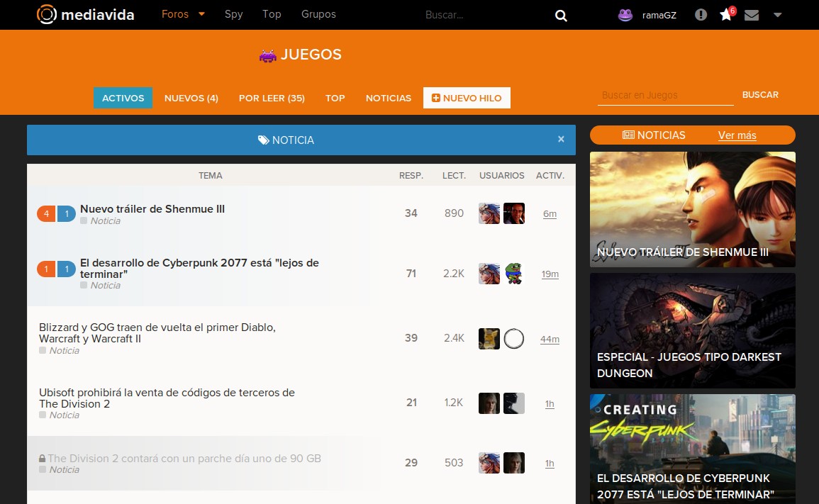Open locked The Division 2 90 GB thread
The image size is (819, 504).
pos(184,459)
